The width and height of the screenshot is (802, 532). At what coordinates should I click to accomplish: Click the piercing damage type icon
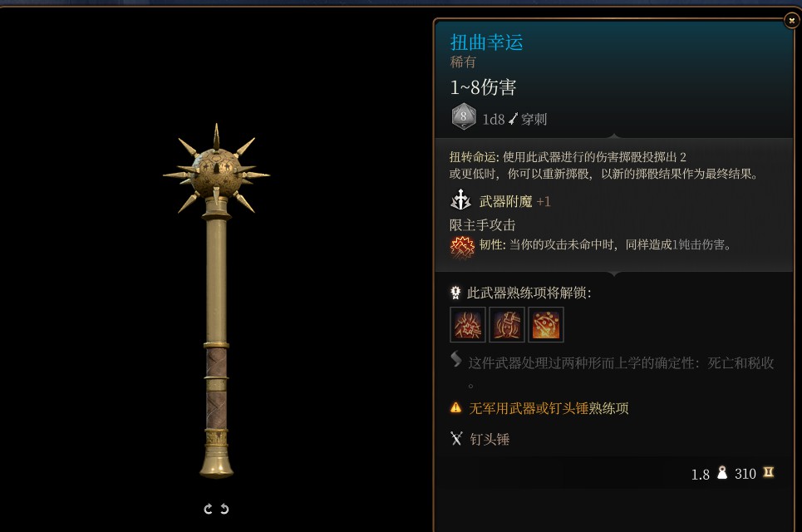click(513, 119)
